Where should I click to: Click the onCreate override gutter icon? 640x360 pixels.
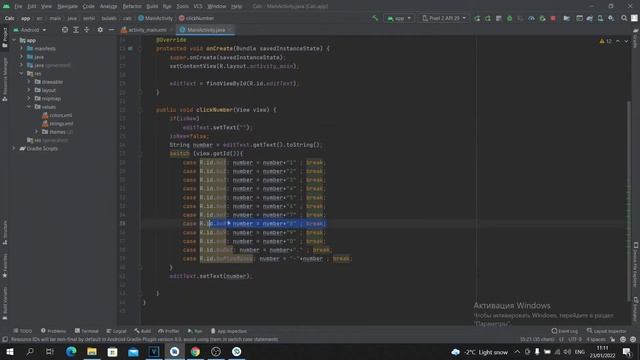[x=130, y=49]
